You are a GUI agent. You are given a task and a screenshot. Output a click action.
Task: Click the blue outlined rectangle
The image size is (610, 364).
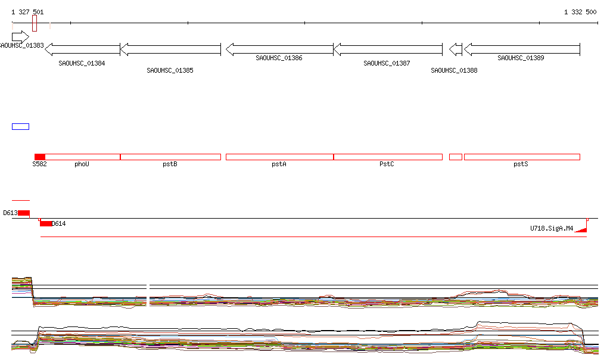pos(21,127)
